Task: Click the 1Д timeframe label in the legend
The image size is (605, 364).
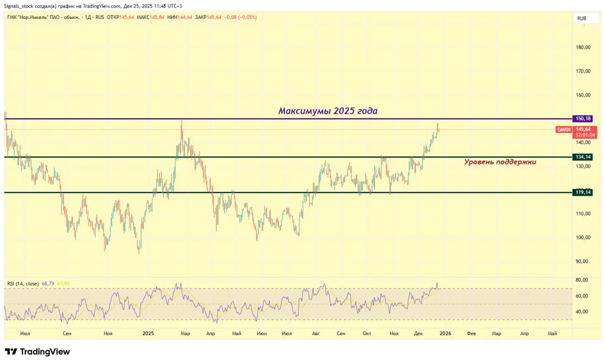Action: 86,17
